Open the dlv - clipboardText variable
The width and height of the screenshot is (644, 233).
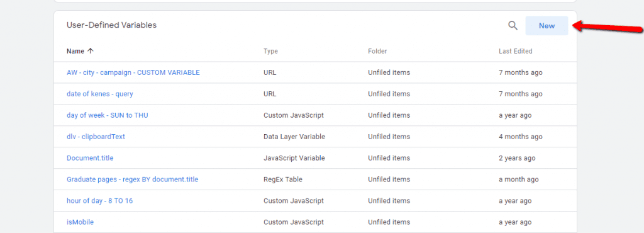point(96,137)
